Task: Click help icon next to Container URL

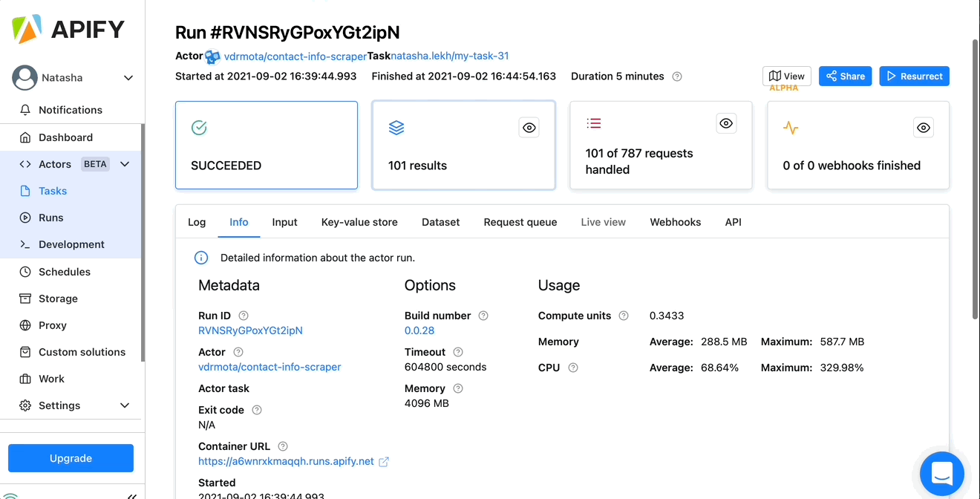Action: [x=283, y=446]
